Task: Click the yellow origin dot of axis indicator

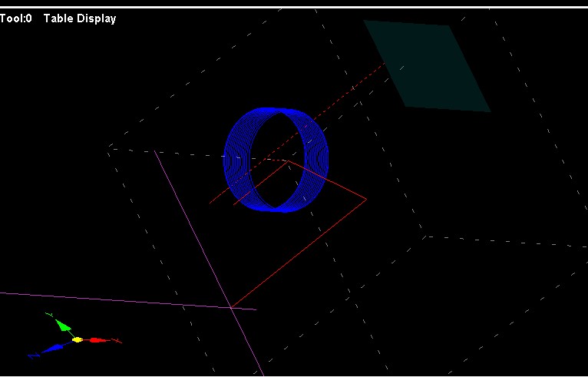Action: point(78,340)
